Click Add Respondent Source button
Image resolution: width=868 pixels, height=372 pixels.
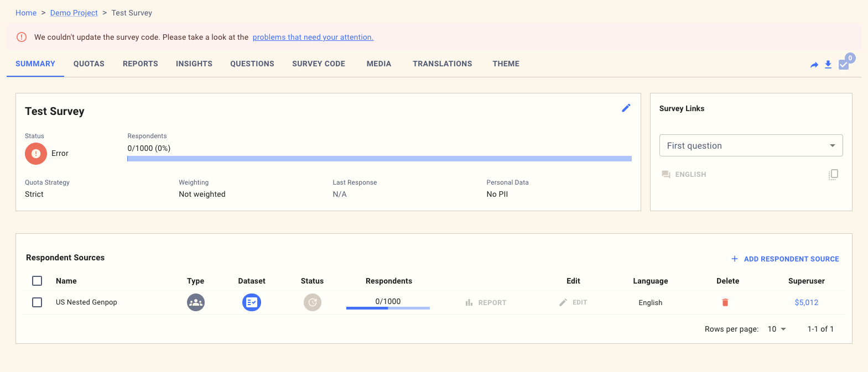pos(785,259)
